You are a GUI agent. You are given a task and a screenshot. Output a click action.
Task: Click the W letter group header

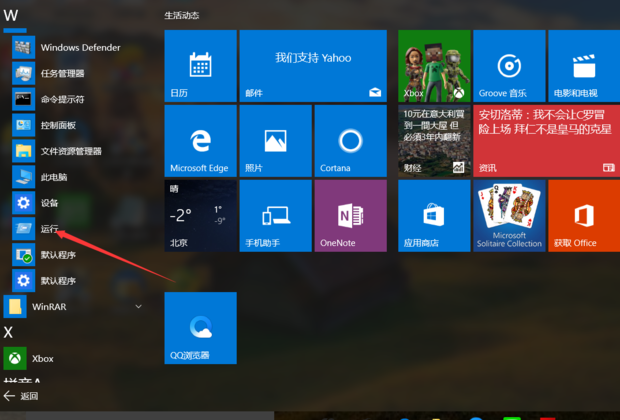pyautogui.click(x=11, y=16)
